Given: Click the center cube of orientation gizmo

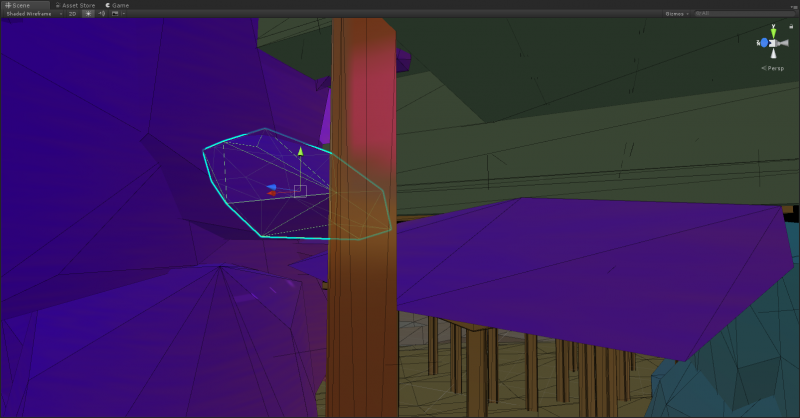Looking at the screenshot, I should click(773, 43).
